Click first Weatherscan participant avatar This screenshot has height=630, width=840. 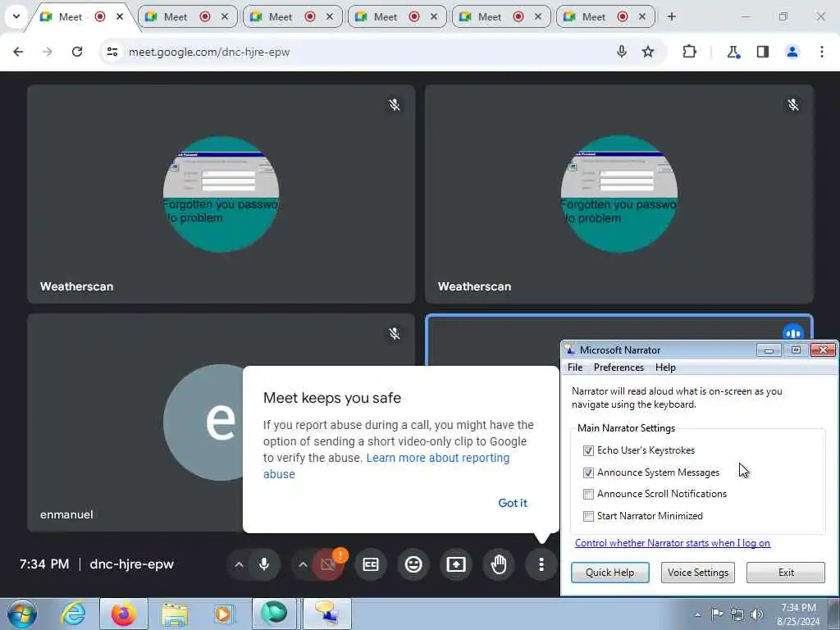pos(221,194)
